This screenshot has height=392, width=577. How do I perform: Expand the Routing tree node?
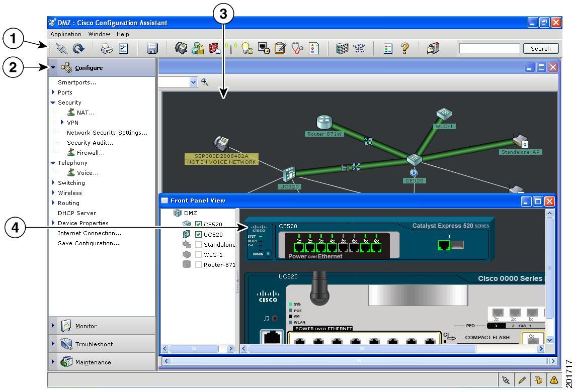[53, 203]
